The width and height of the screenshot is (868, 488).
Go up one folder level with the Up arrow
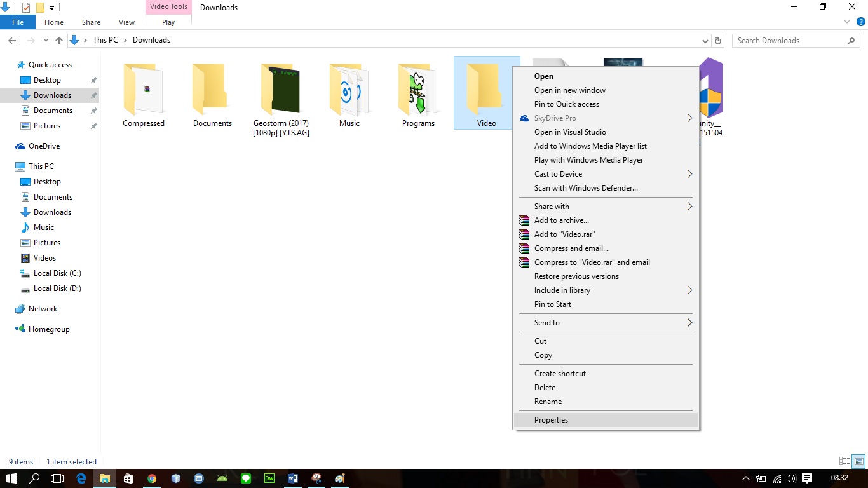click(x=59, y=40)
